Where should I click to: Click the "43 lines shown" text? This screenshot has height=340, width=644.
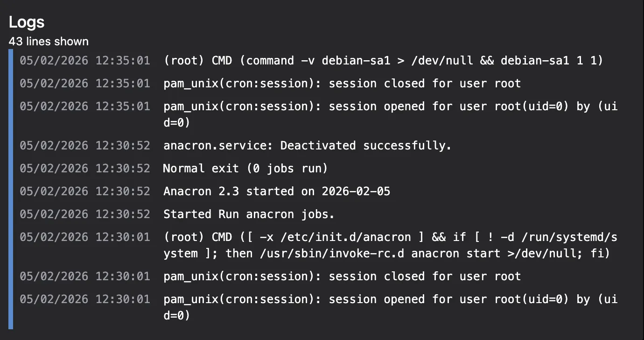pos(49,42)
